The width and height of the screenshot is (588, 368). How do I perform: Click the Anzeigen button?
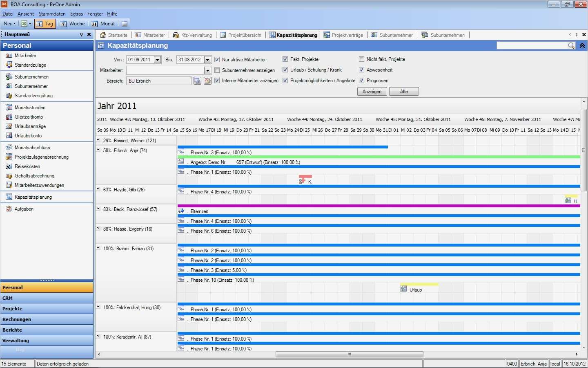tap(372, 91)
